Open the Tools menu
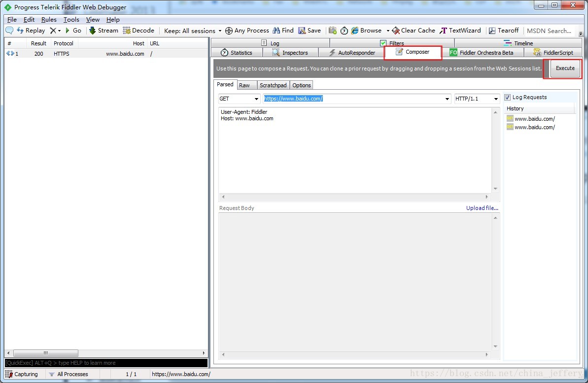 pos(71,20)
